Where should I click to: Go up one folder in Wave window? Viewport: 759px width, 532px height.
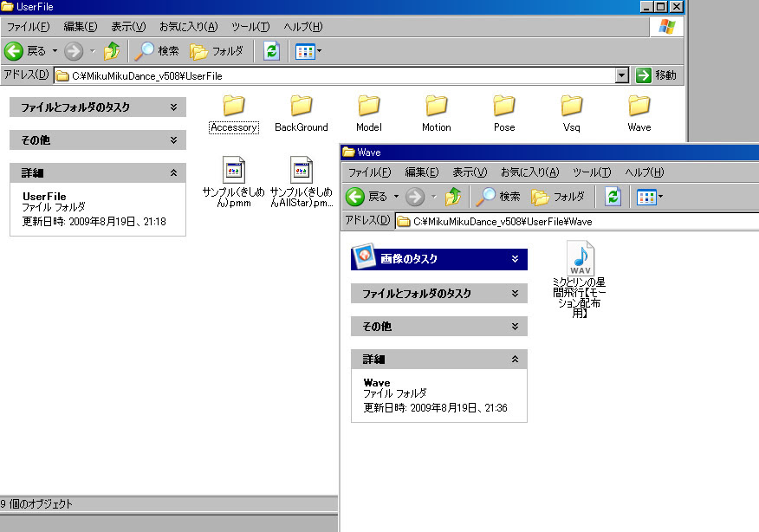[x=453, y=197]
